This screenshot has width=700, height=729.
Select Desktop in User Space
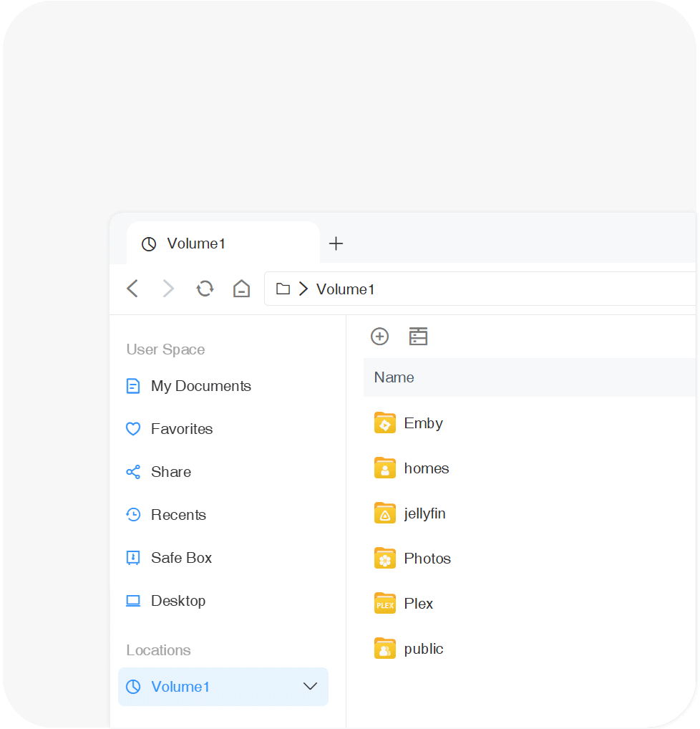(178, 601)
